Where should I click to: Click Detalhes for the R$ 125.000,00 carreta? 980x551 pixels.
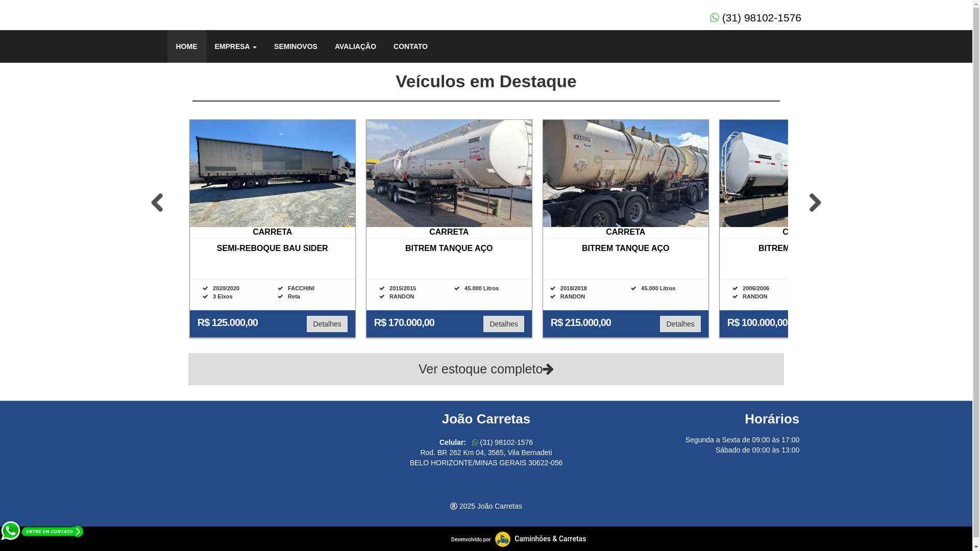click(327, 324)
